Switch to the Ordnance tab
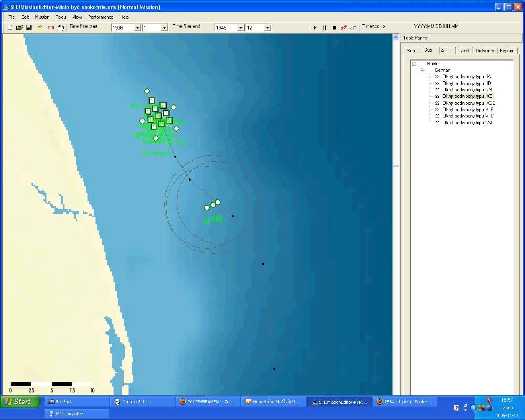Viewport: 525px width, 420px height. click(x=485, y=51)
